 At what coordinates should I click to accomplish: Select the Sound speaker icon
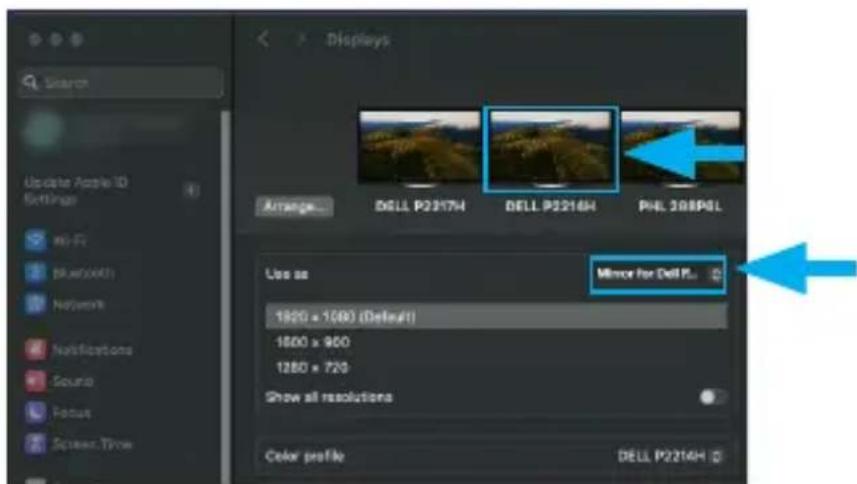tap(36, 381)
